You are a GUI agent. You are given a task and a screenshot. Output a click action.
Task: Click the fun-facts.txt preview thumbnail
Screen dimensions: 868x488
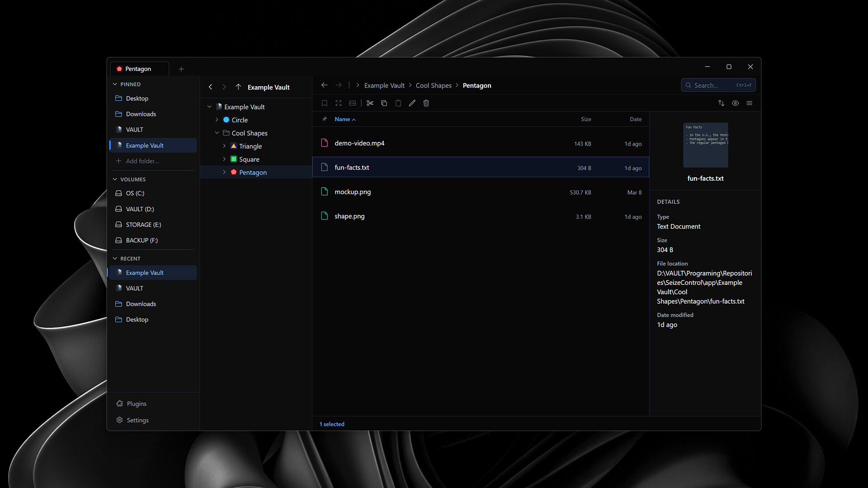(705, 145)
